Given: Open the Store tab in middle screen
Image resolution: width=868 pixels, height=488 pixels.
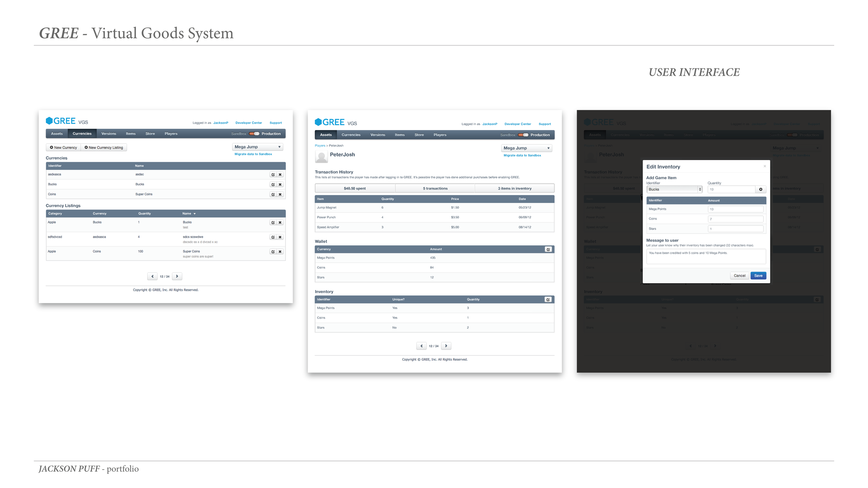Looking at the screenshot, I should tap(419, 135).
